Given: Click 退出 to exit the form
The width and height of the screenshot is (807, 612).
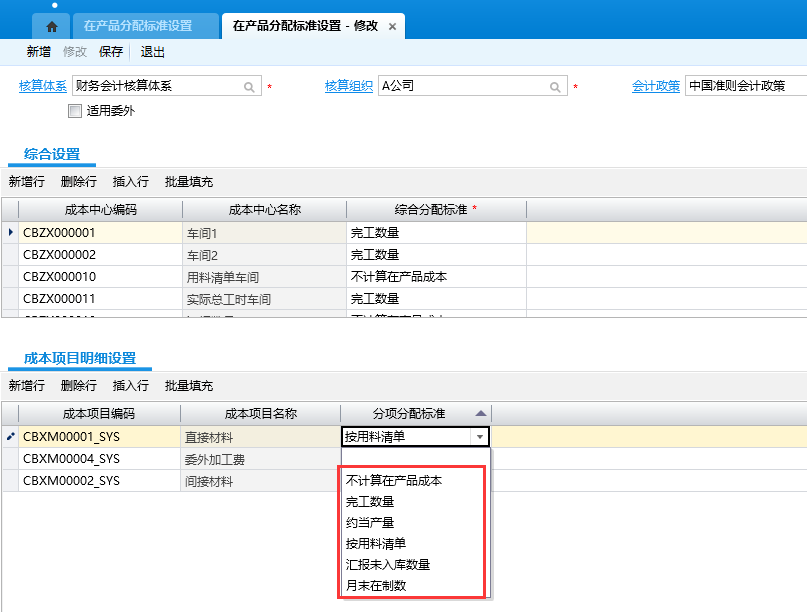Looking at the screenshot, I should [x=153, y=52].
